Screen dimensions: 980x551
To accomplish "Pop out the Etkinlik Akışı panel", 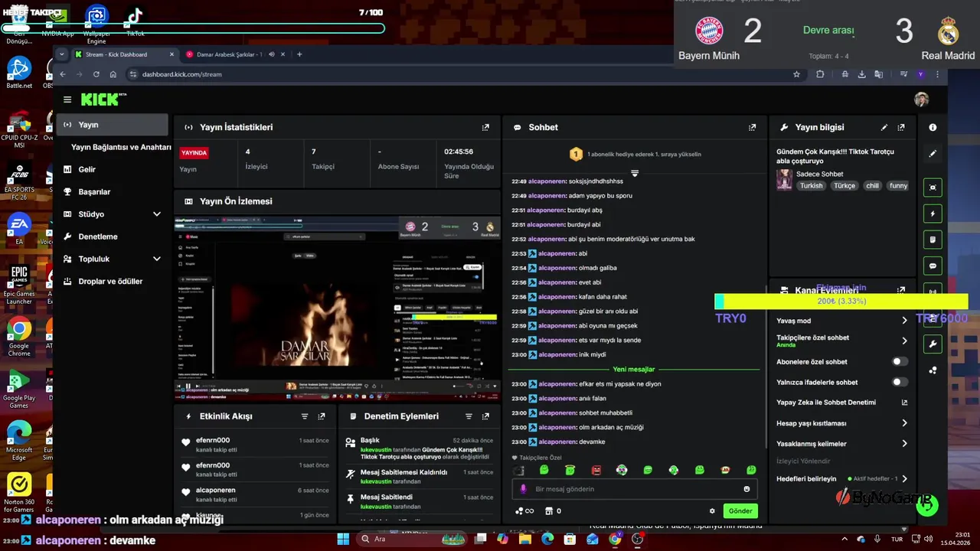I will pos(322,416).
